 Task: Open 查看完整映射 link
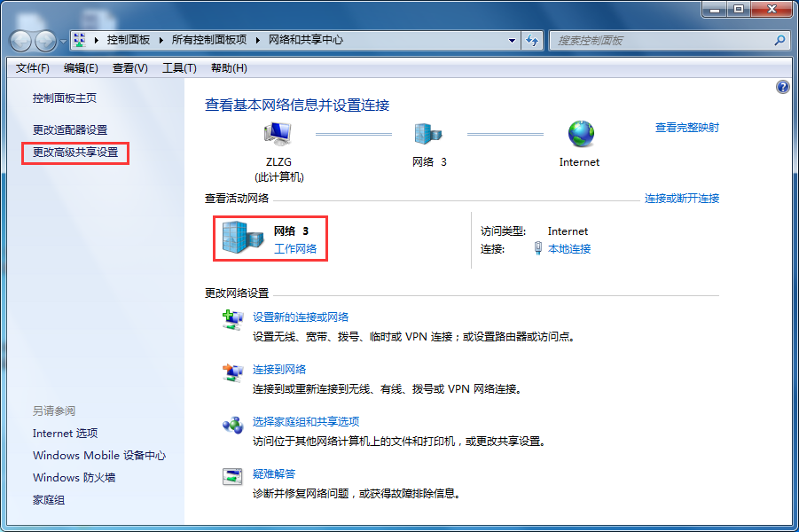[x=687, y=127]
